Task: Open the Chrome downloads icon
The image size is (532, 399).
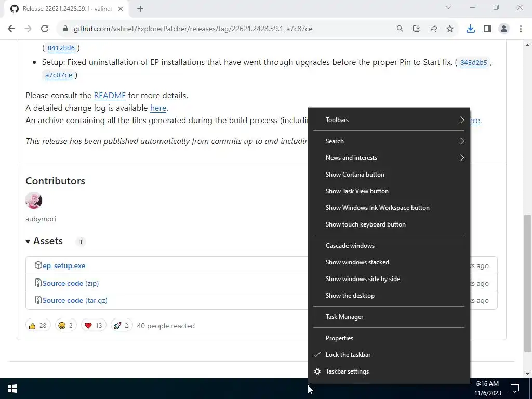Action: pos(471,29)
